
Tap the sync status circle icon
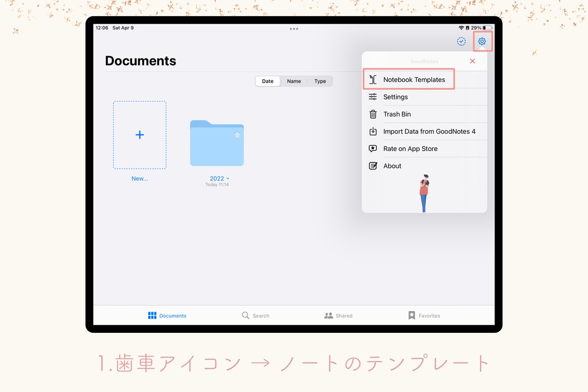point(461,41)
